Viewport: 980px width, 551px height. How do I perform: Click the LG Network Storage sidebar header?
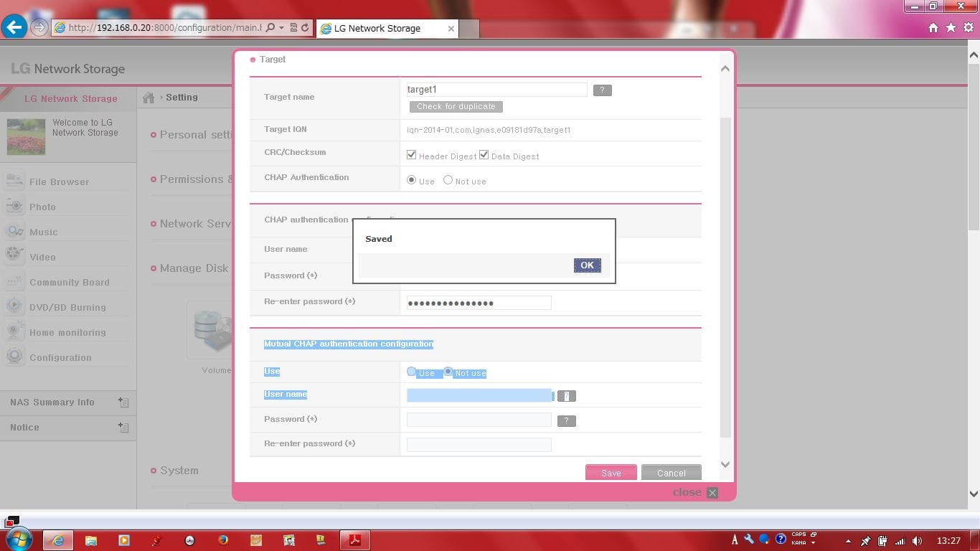click(x=70, y=99)
